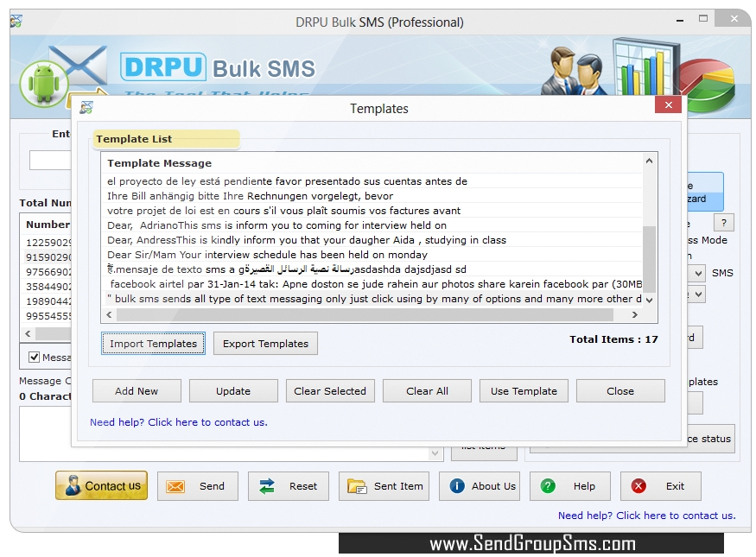Screen dimensions: 756x557
Task: Click the Import Templates button
Action: tap(153, 343)
